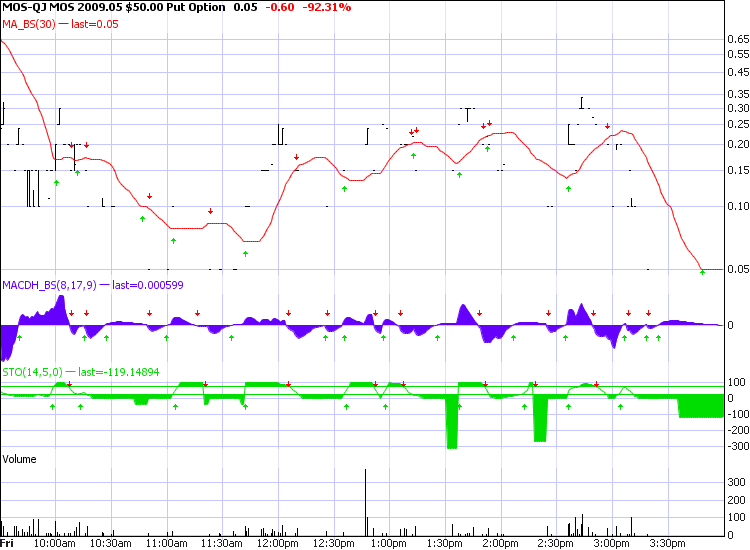The image size is (750, 550).
Task: Click the -300 stochastic axis label
Action: click(738, 448)
